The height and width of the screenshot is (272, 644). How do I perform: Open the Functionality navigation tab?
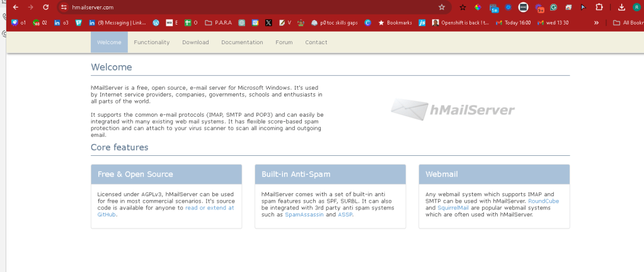(x=152, y=42)
